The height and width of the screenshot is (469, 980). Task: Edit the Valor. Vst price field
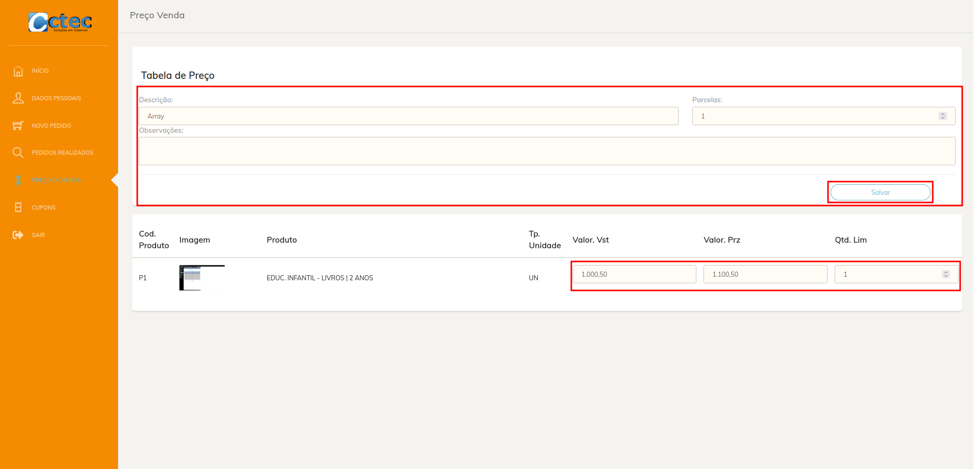click(x=634, y=274)
